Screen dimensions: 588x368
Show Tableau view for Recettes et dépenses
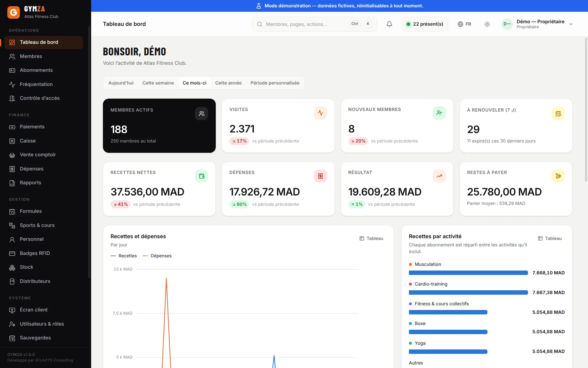click(371, 238)
